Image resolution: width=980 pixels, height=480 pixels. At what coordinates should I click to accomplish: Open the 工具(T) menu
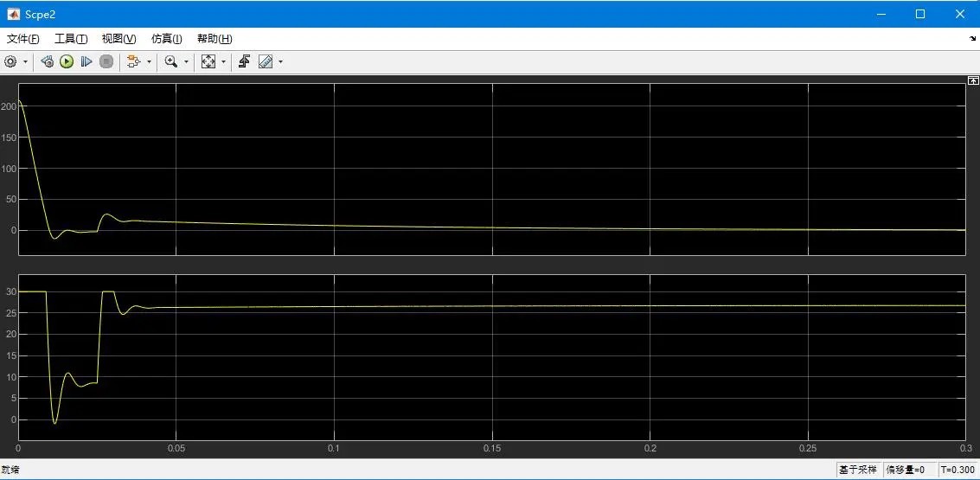click(71, 39)
